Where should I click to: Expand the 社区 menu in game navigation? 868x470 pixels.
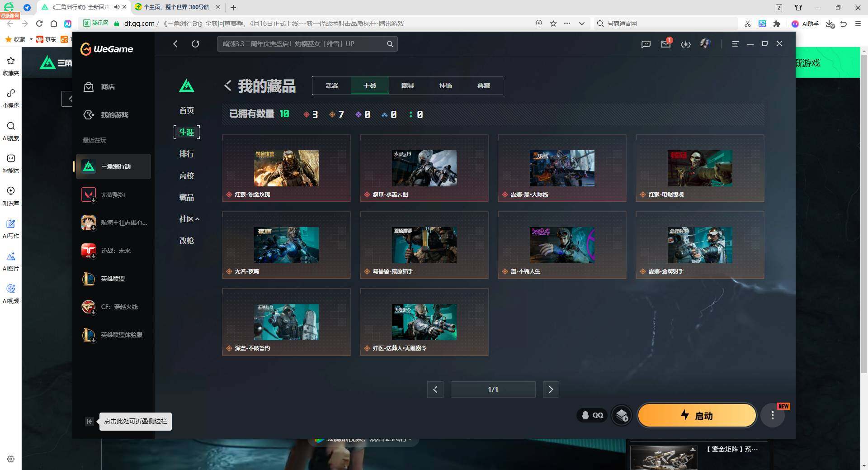(189, 219)
